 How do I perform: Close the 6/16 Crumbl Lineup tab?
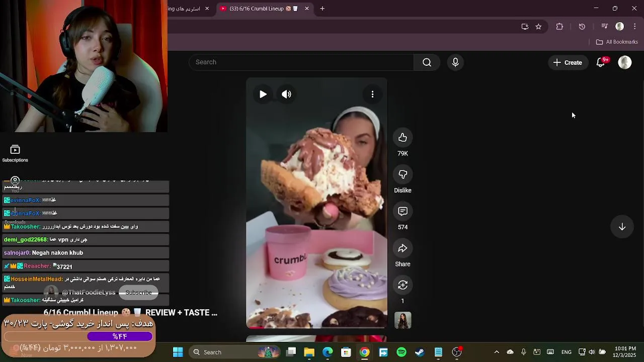point(307,9)
